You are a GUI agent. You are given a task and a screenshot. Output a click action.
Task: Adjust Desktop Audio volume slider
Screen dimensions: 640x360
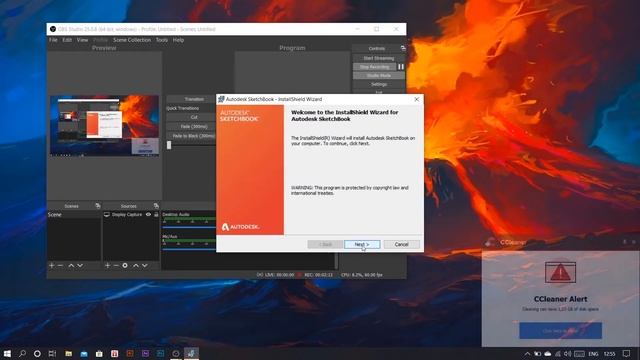[189, 227]
